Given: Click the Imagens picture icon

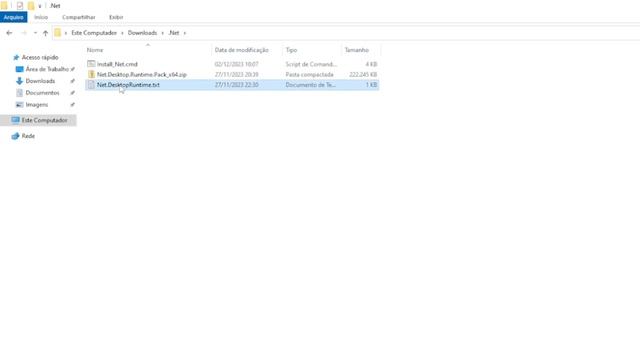Looking at the screenshot, I should click(x=19, y=105).
